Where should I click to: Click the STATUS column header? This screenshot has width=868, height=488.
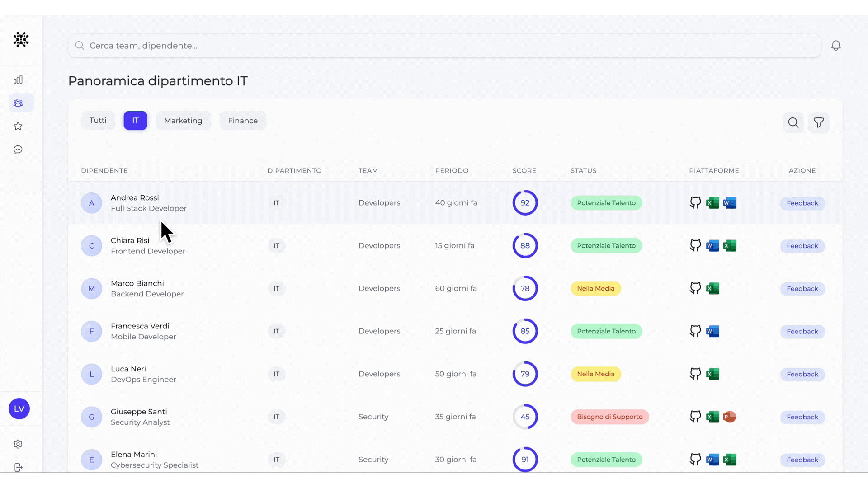584,171
